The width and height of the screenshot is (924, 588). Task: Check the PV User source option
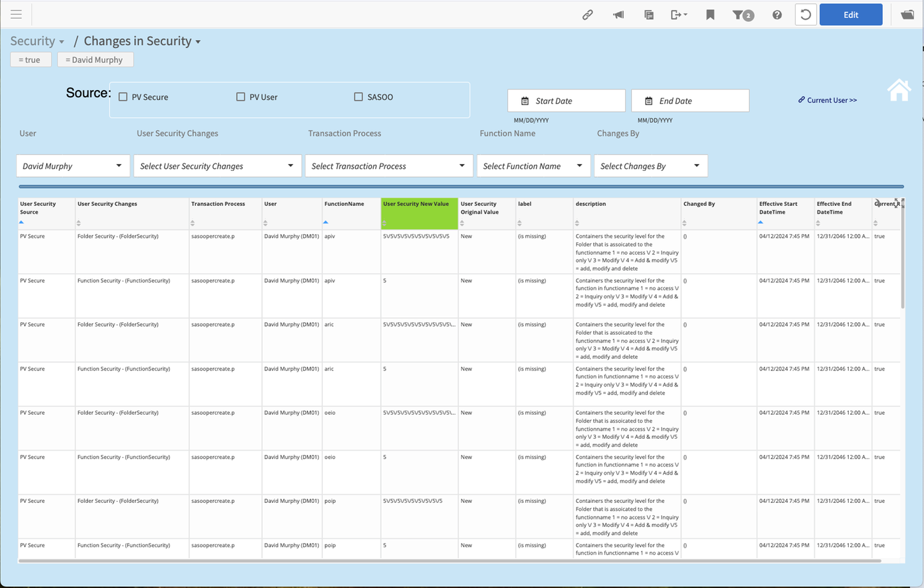click(x=240, y=97)
